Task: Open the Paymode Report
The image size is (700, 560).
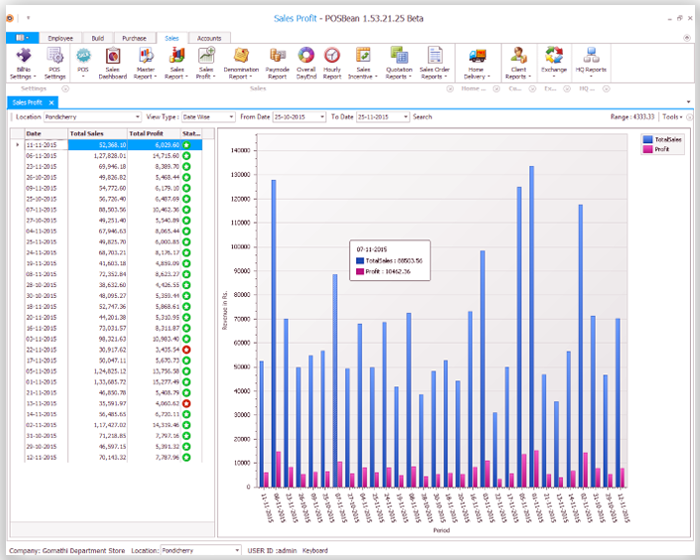Action: 277,64
